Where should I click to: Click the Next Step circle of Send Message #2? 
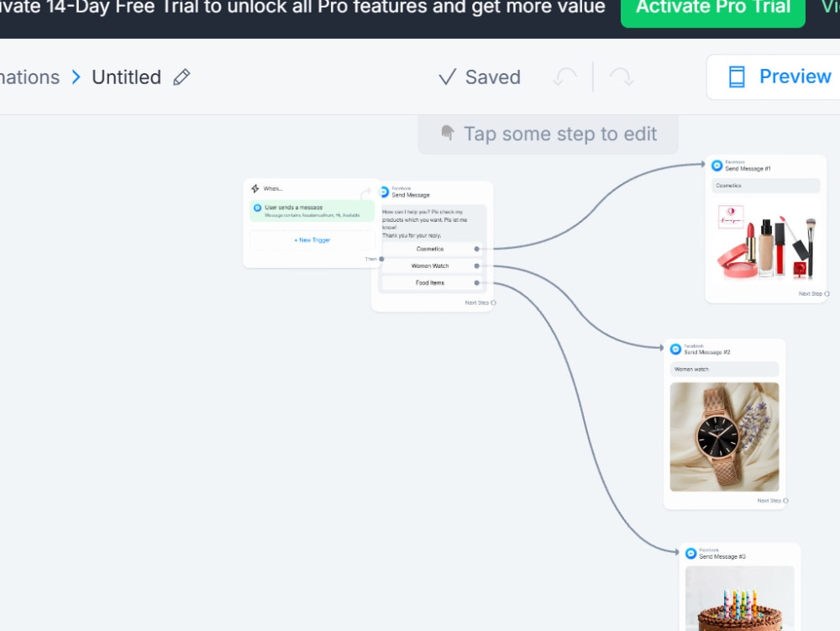point(786,501)
